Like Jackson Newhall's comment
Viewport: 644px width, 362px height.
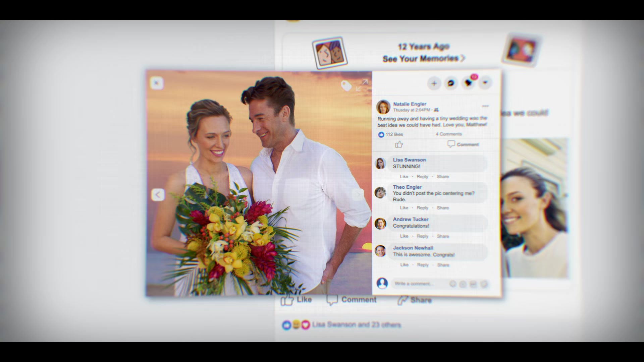tap(404, 265)
